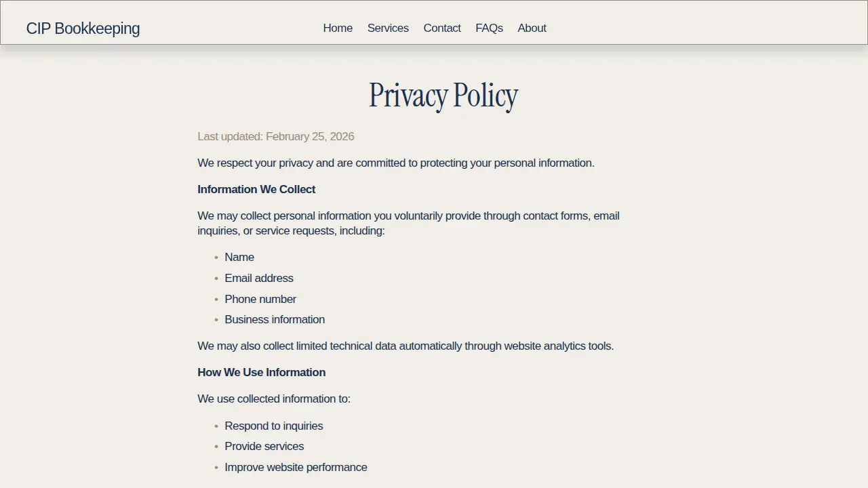
Task: Click the privacy commitment intro sentence
Action: (396, 163)
